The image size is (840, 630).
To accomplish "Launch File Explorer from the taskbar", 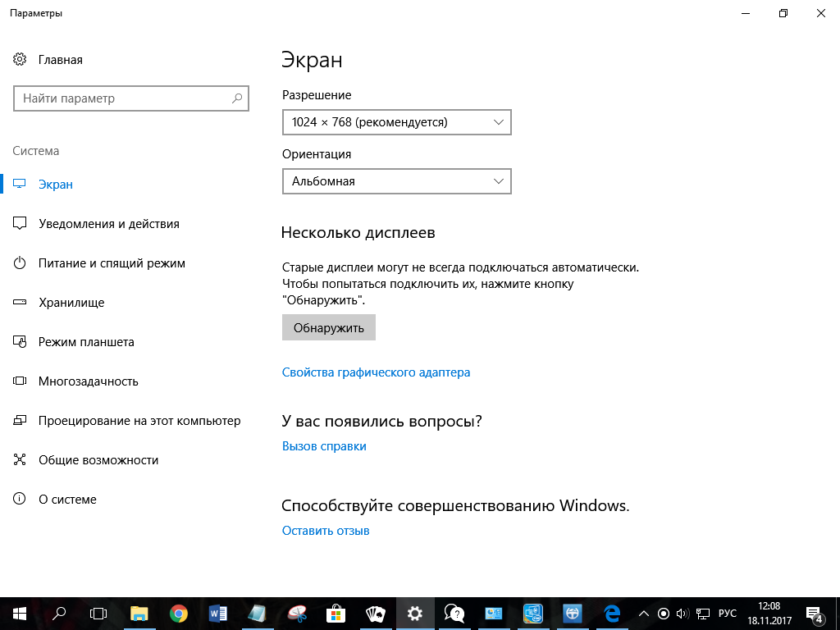I will 139,614.
